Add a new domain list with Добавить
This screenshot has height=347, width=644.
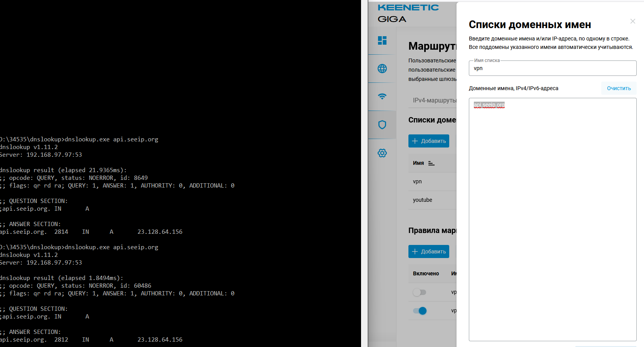tap(428, 141)
